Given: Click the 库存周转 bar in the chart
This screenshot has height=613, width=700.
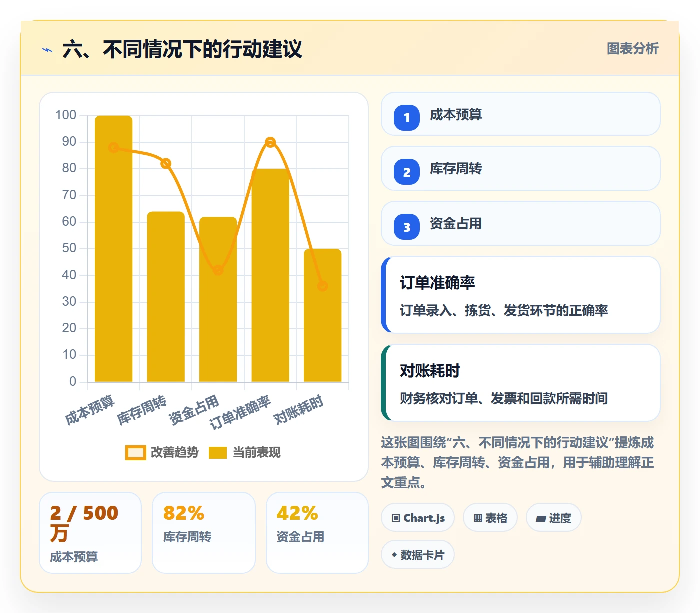Looking at the screenshot, I should (x=166, y=297).
